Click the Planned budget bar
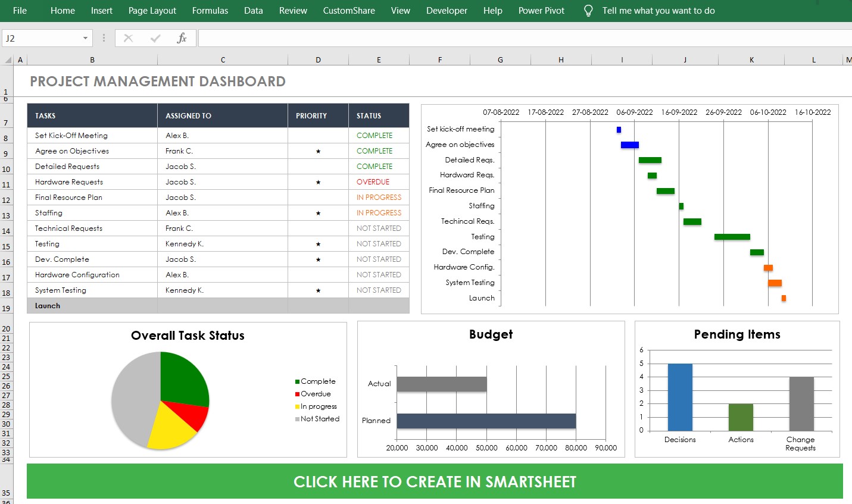This screenshot has height=504, width=852. 486,421
